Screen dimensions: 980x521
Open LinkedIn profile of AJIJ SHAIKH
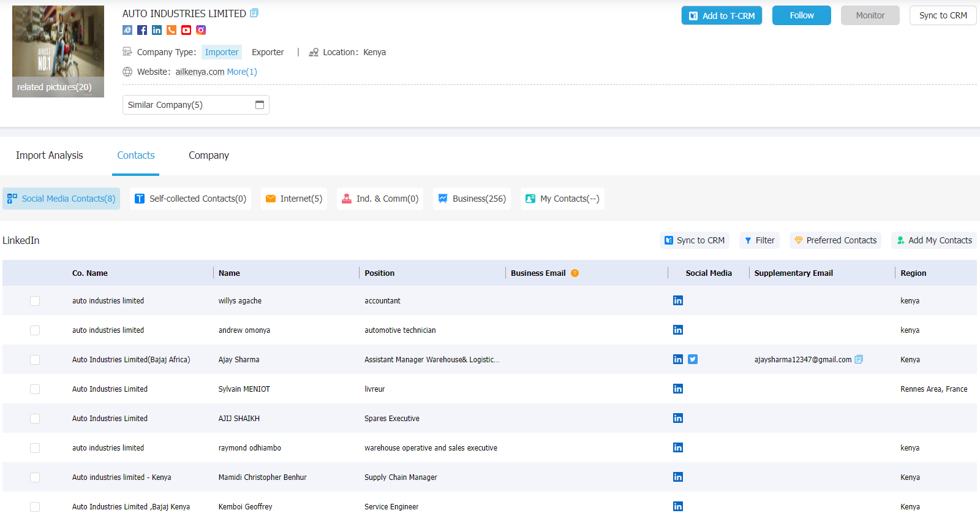[x=678, y=418]
